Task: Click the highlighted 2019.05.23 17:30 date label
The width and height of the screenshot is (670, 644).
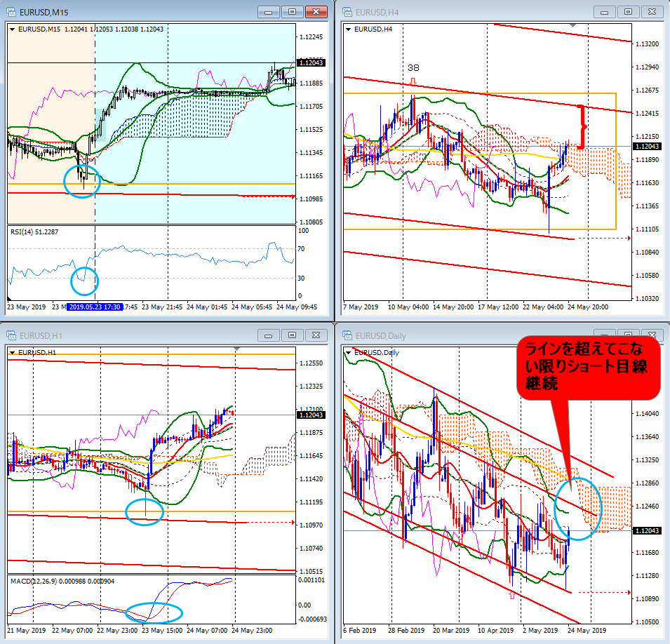Action: (x=95, y=307)
